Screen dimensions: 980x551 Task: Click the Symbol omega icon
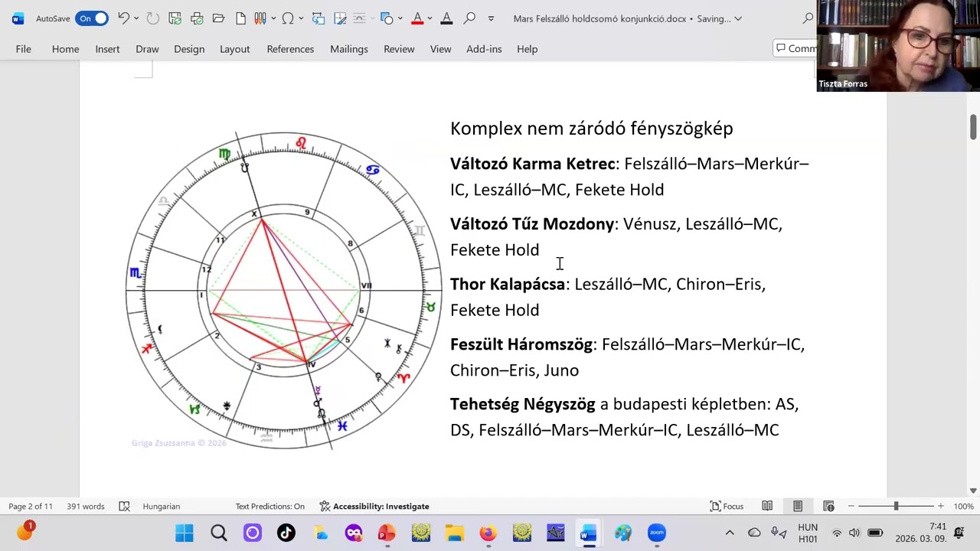click(x=288, y=18)
